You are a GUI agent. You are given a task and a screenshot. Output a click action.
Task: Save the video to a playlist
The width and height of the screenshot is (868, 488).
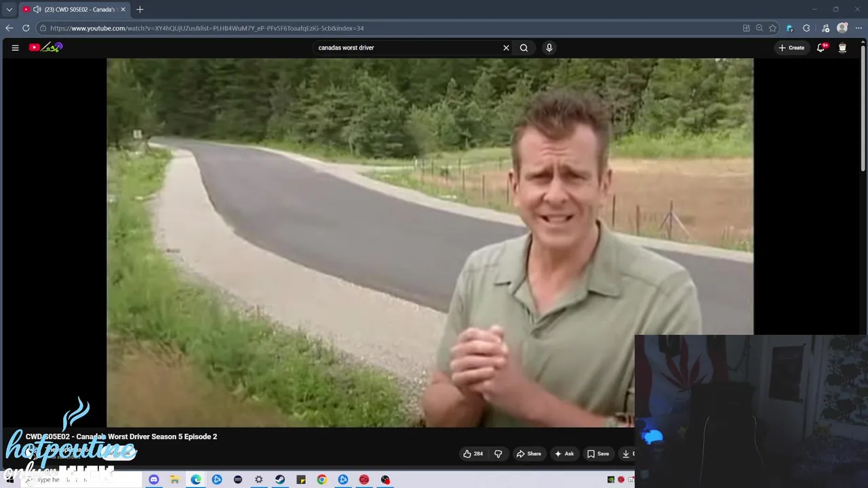point(598,453)
